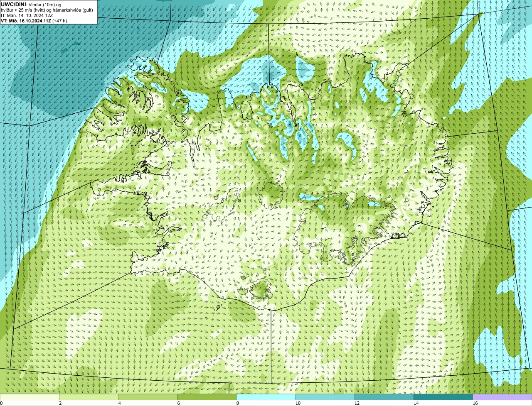Click the '12' scale label
The image size is (532, 406).
click(357, 403)
